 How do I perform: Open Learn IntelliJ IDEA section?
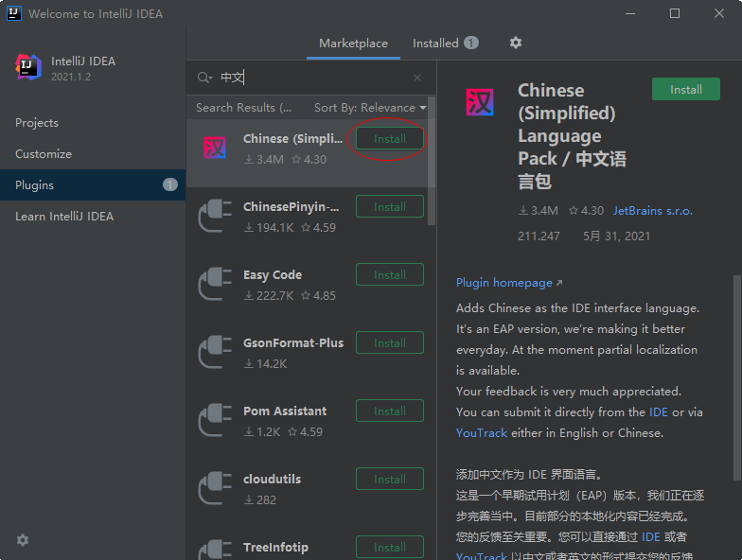point(93,216)
